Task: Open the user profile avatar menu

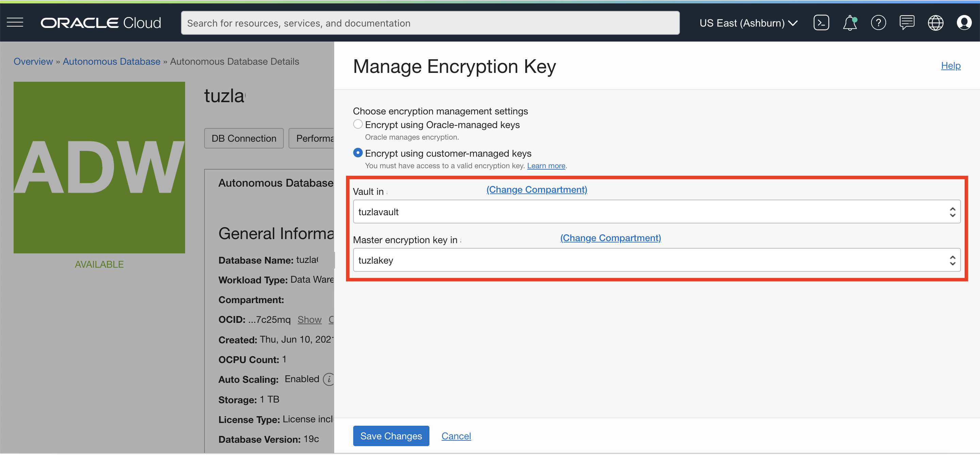Action: (964, 23)
